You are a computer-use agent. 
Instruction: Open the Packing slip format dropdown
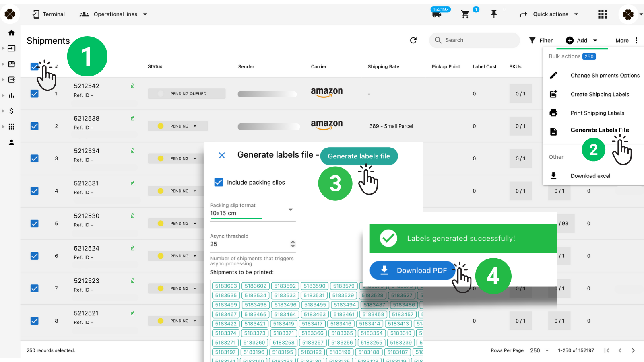pos(291,210)
